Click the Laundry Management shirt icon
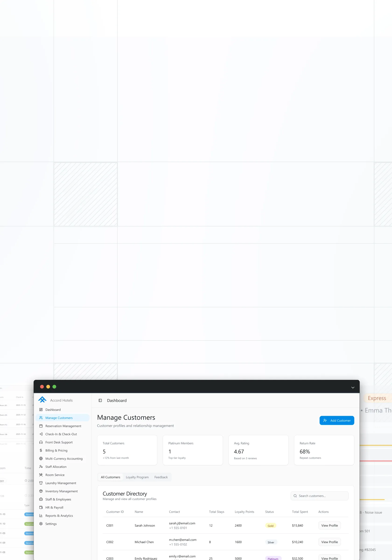The image size is (392, 560). pyautogui.click(x=41, y=483)
